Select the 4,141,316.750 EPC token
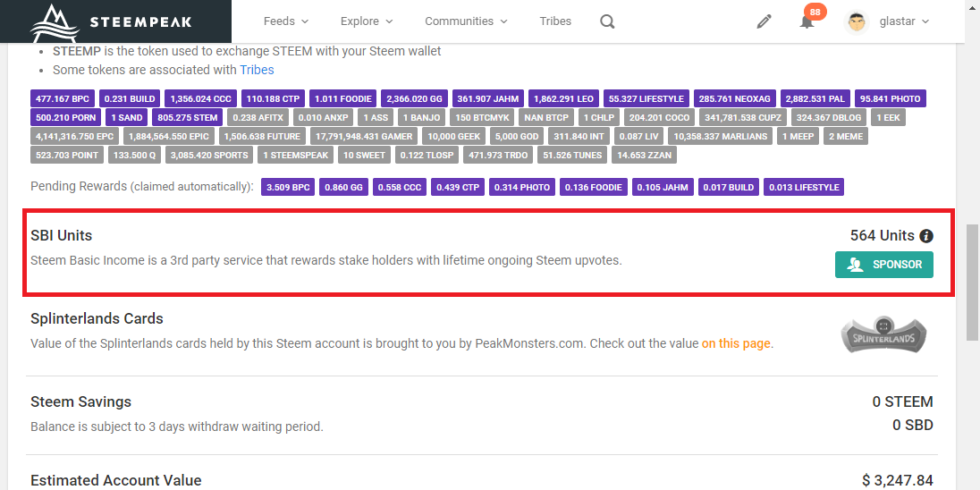980x490 pixels. (74, 136)
